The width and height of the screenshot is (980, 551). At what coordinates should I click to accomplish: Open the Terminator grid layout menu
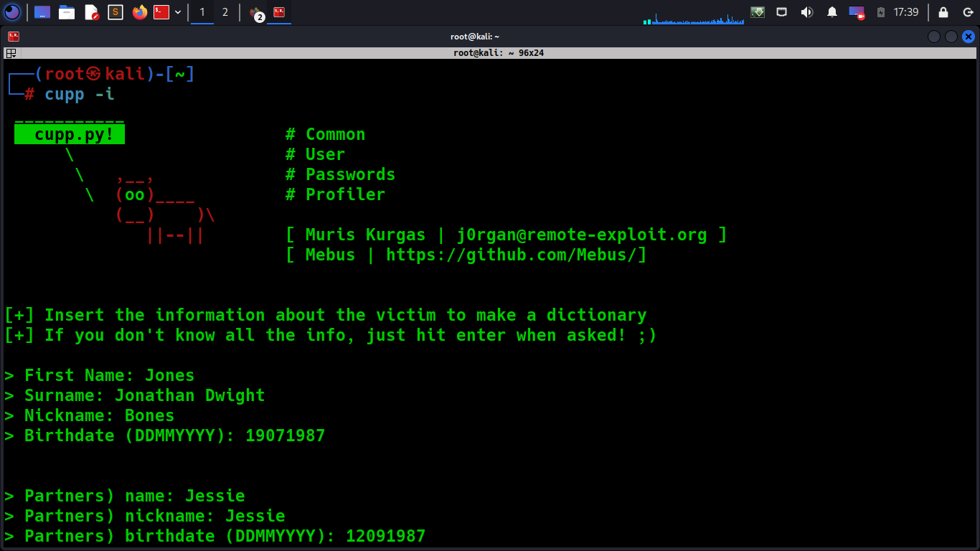tap(11, 53)
